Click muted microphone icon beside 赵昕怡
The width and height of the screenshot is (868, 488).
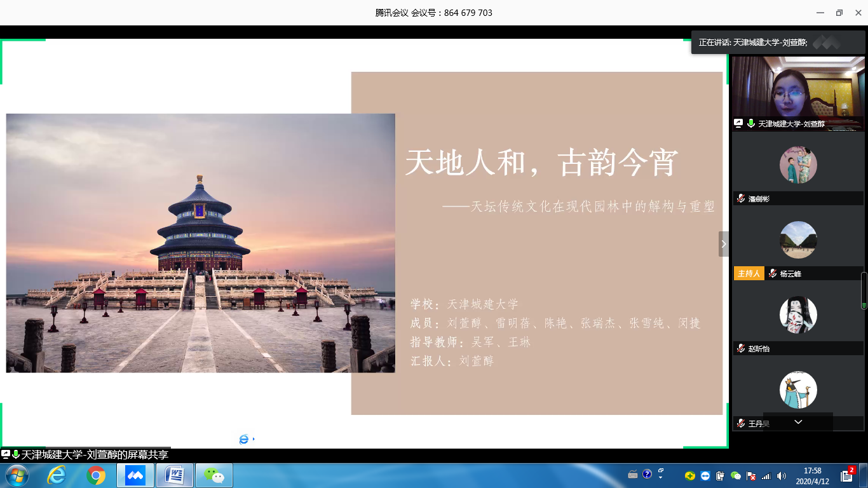pos(741,349)
